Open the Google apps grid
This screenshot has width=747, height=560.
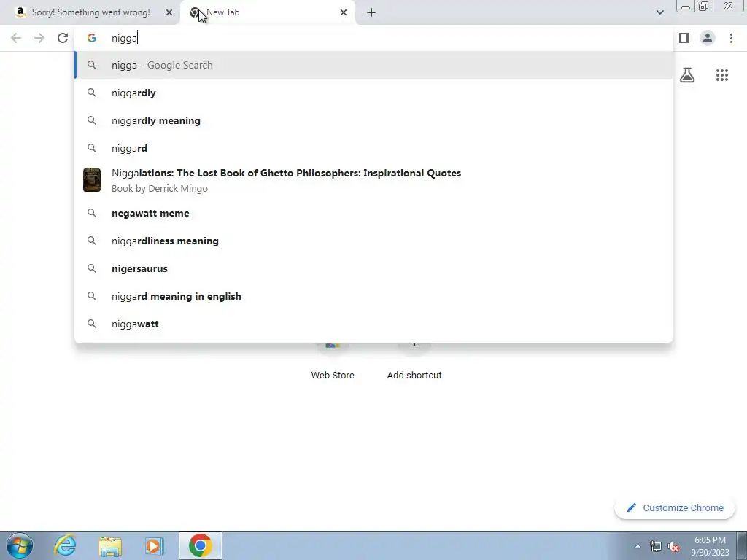[x=721, y=75]
